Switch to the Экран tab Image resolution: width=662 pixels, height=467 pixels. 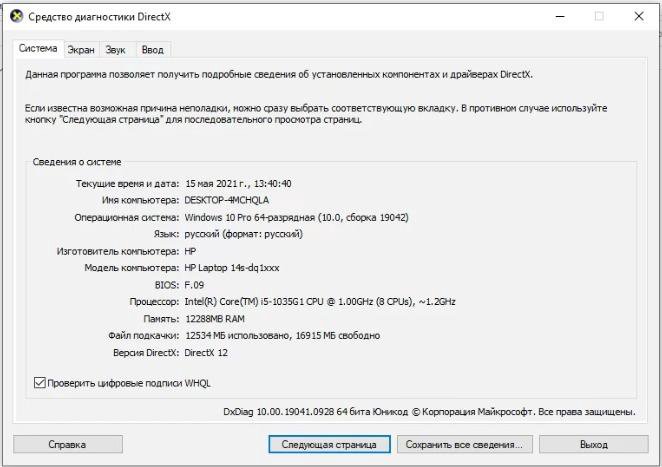[81, 49]
